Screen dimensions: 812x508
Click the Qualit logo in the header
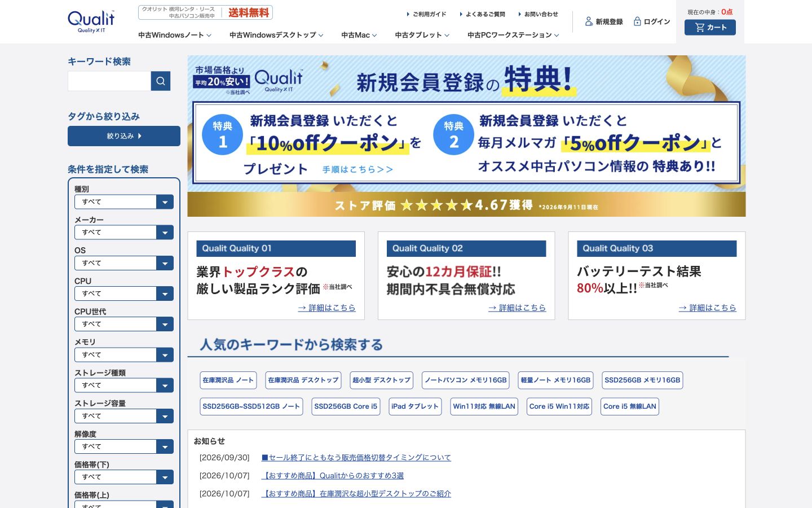pos(91,21)
